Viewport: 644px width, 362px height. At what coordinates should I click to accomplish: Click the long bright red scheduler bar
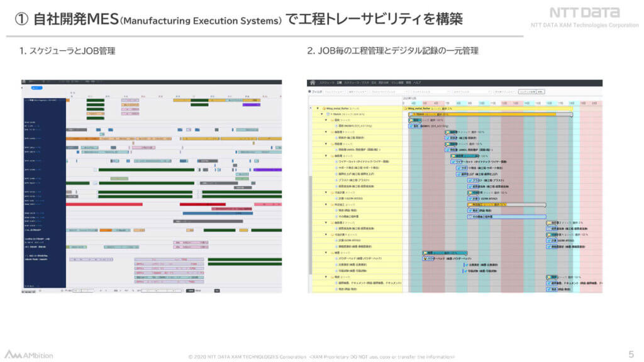click(x=104, y=204)
